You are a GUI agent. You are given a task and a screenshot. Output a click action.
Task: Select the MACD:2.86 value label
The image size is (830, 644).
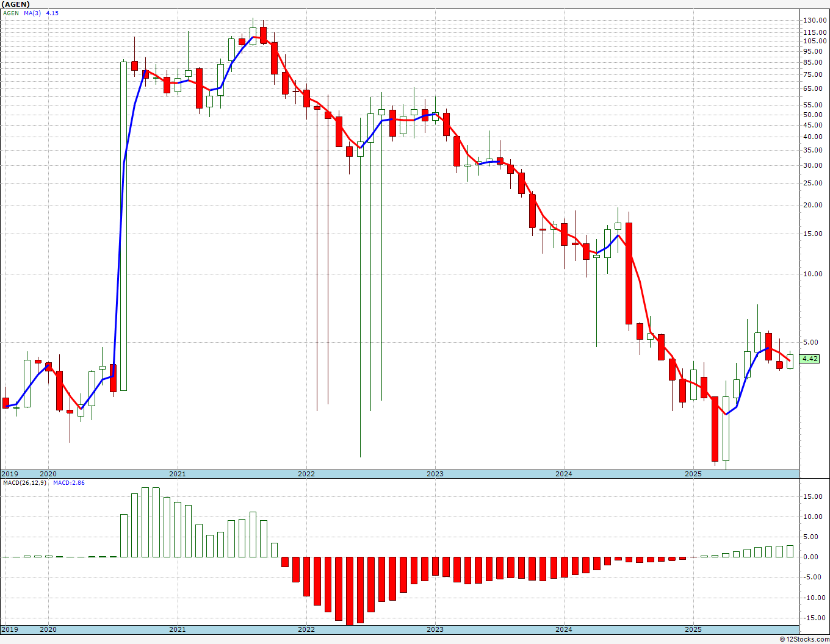pos(68,483)
